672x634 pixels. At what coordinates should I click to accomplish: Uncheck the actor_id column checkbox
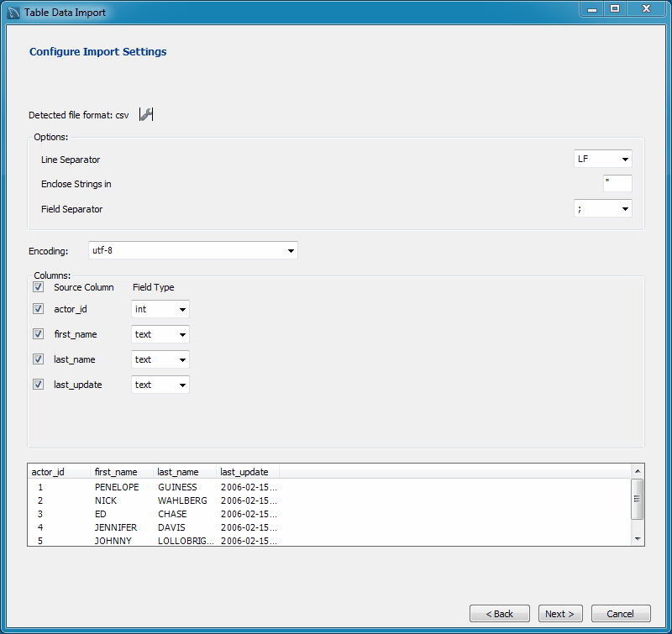pos(38,309)
